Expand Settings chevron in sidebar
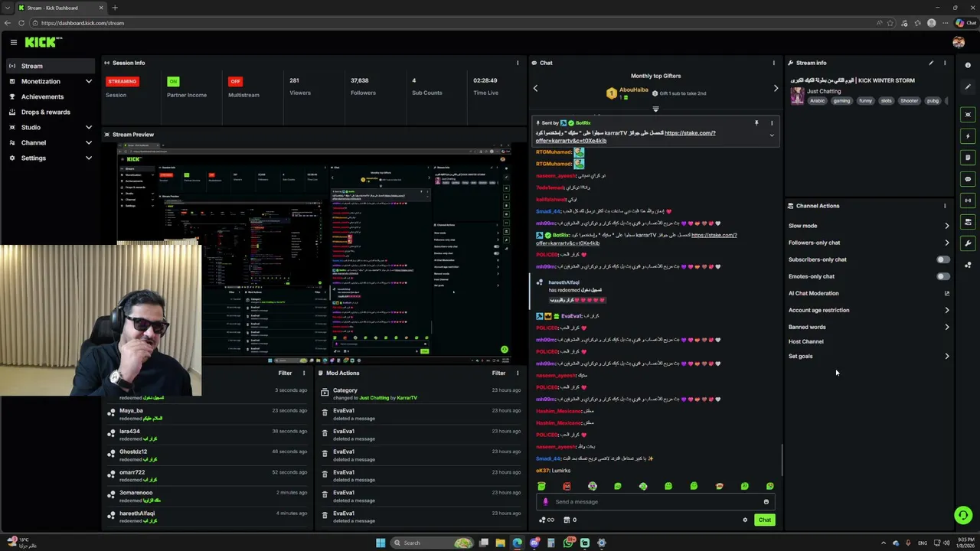Screen dimensions: 980x551 pos(89,158)
